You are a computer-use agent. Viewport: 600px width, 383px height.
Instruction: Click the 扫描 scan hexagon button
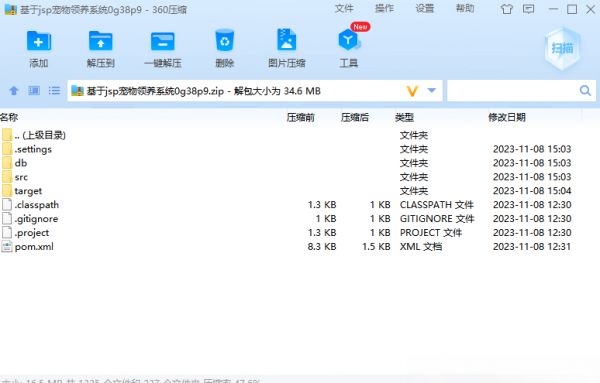562,49
